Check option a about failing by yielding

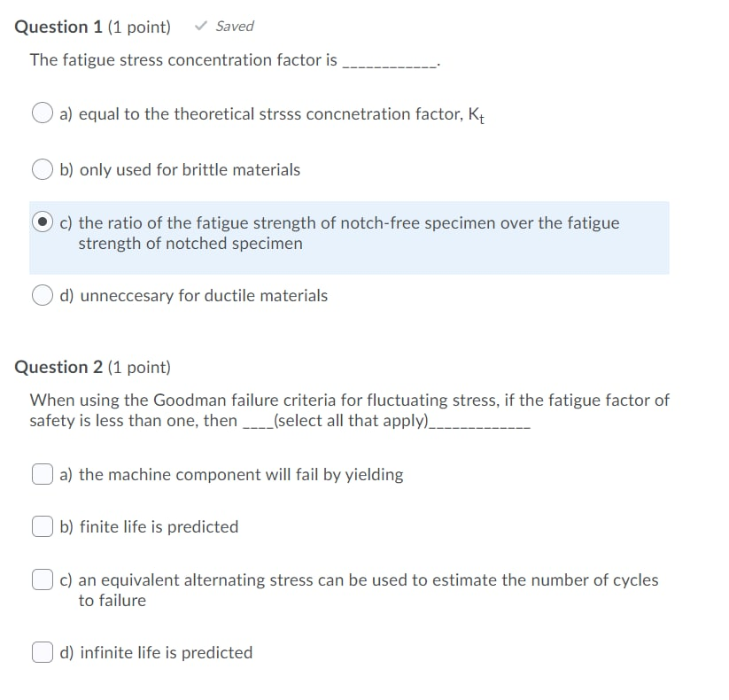pos(42,474)
